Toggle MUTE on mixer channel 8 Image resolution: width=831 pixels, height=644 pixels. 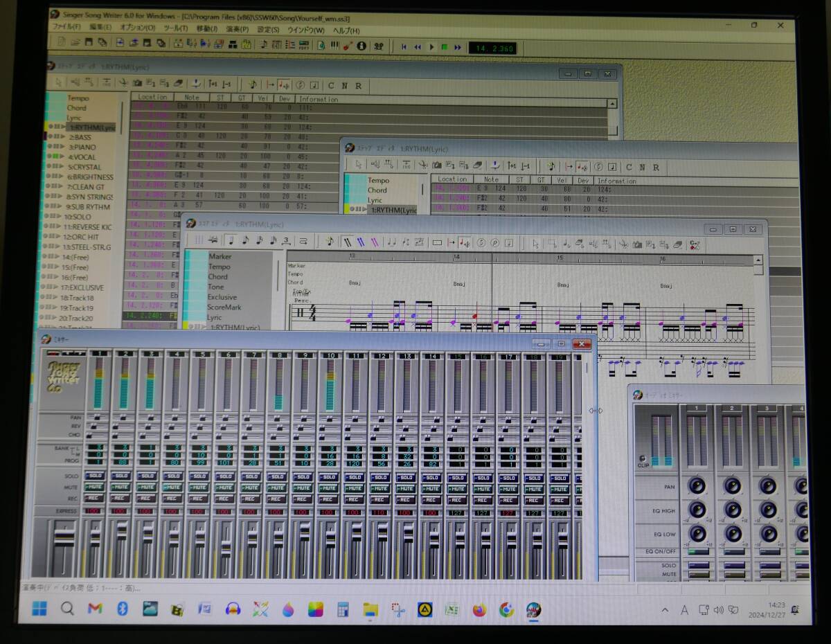tap(276, 488)
